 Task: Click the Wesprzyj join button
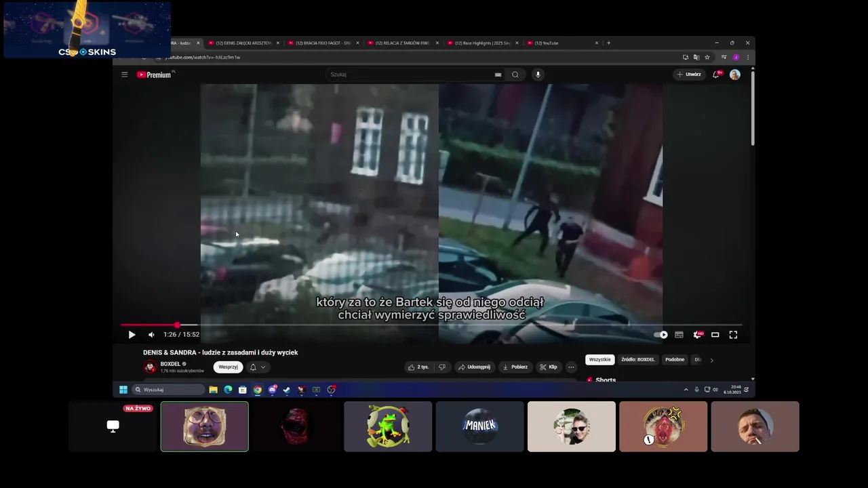click(228, 367)
